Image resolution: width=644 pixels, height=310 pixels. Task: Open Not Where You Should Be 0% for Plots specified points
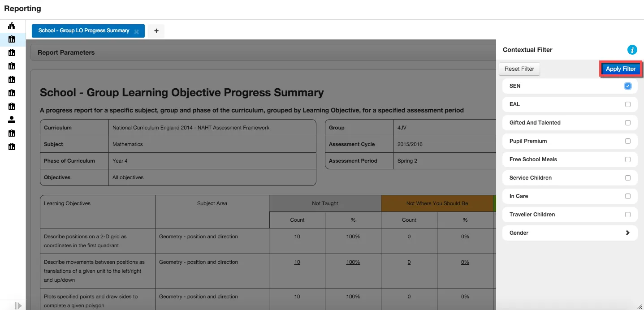coord(465,297)
